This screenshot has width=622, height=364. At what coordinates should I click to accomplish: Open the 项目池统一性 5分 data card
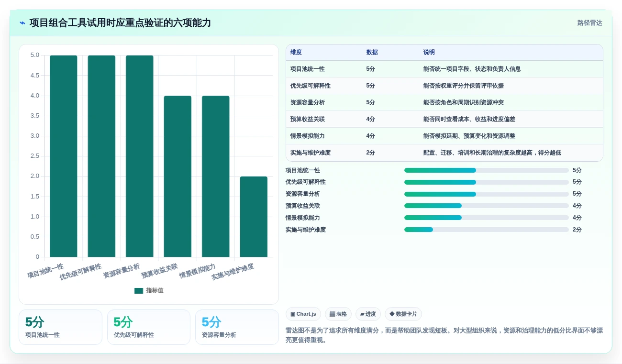click(x=60, y=327)
